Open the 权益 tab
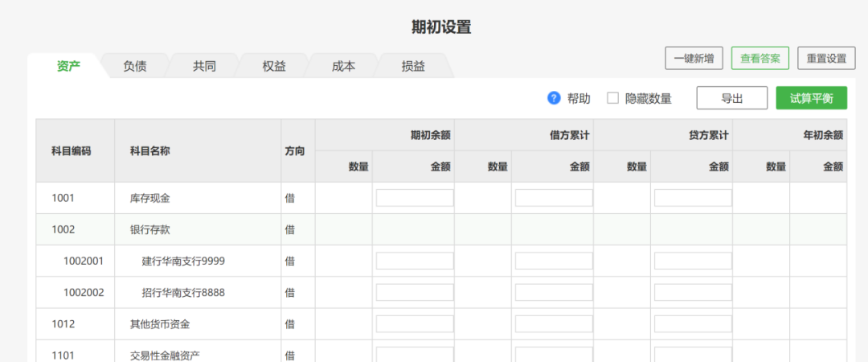868x362 pixels. tap(274, 67)
